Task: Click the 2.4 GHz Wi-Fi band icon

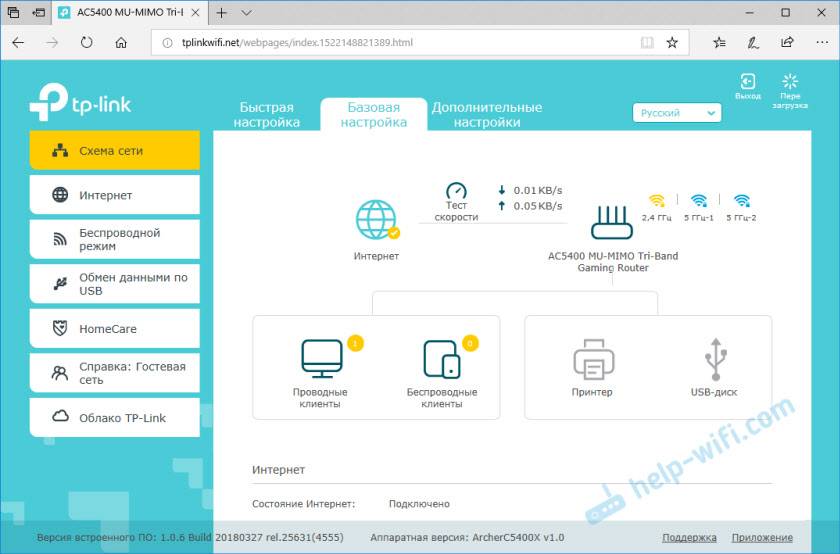Action: pos(657,201)
